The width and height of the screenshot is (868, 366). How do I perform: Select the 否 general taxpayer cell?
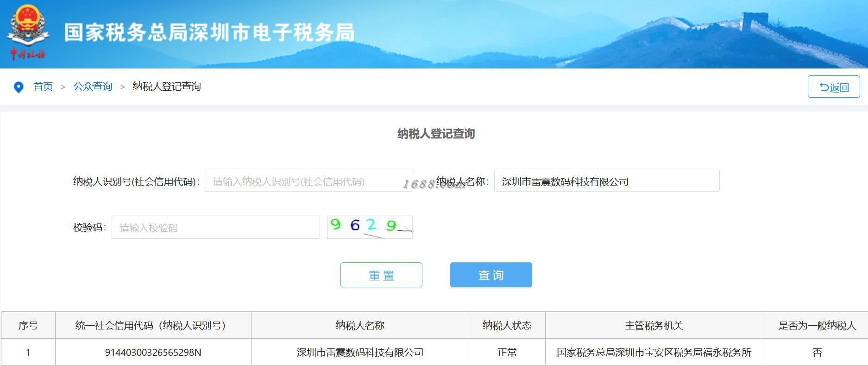coord(816,352)
